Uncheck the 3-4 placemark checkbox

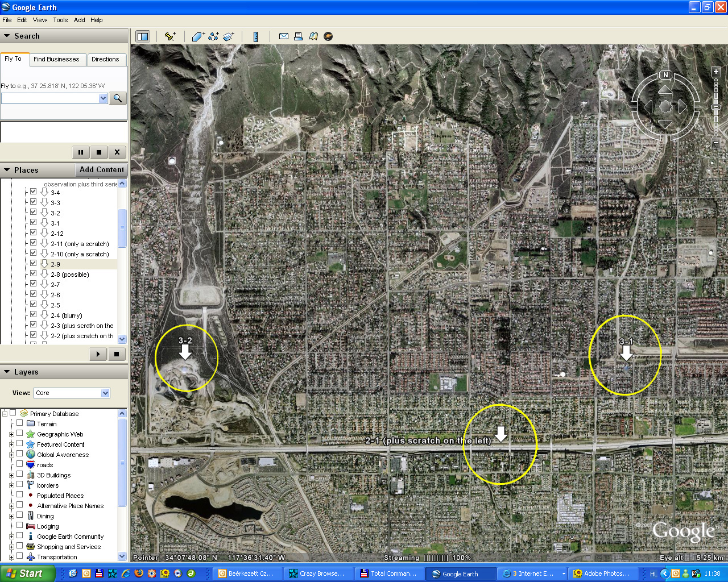point(33,192)
